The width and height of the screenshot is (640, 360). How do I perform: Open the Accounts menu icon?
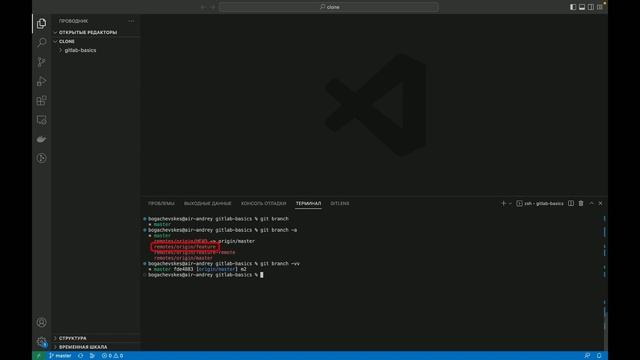tap(41, 322)
